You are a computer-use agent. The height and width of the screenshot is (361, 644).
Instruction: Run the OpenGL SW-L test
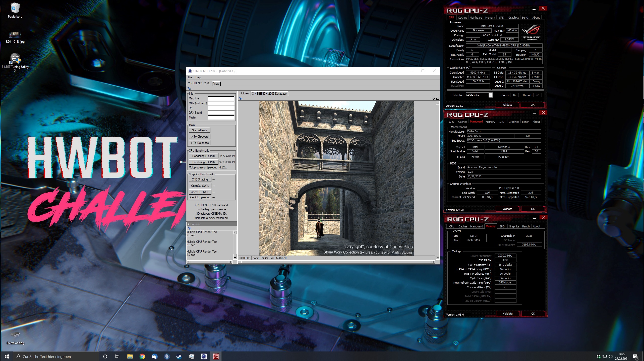[x=200, y=186]
